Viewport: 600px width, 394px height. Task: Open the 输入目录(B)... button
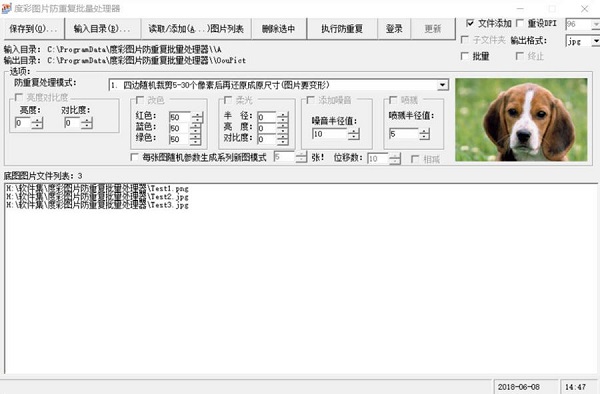103,29
